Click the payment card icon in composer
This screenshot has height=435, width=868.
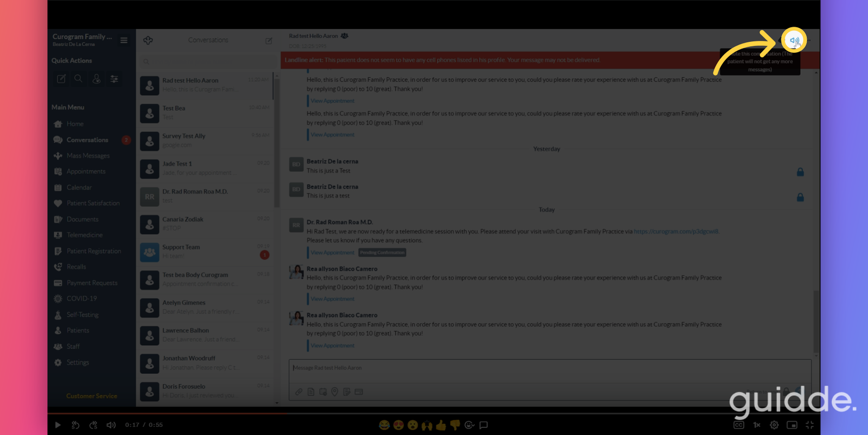pyautogui.click(x=359, y=392)
